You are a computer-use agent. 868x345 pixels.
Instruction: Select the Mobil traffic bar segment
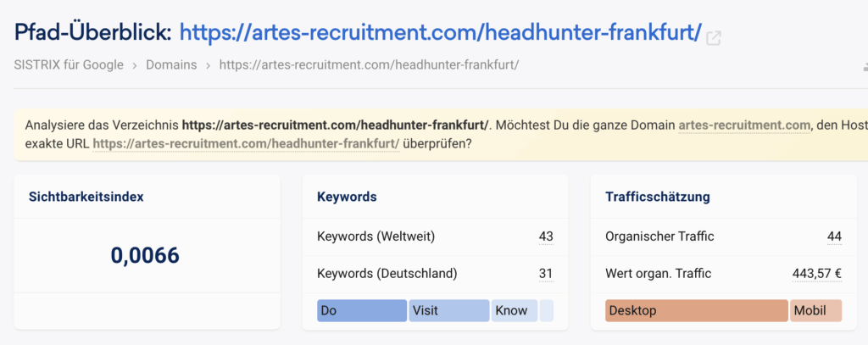click(x=816, y=310)
